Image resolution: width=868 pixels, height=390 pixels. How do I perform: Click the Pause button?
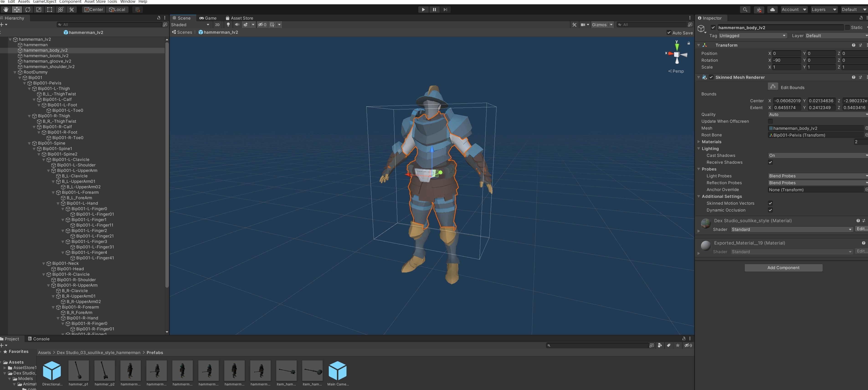coord(434,9)
